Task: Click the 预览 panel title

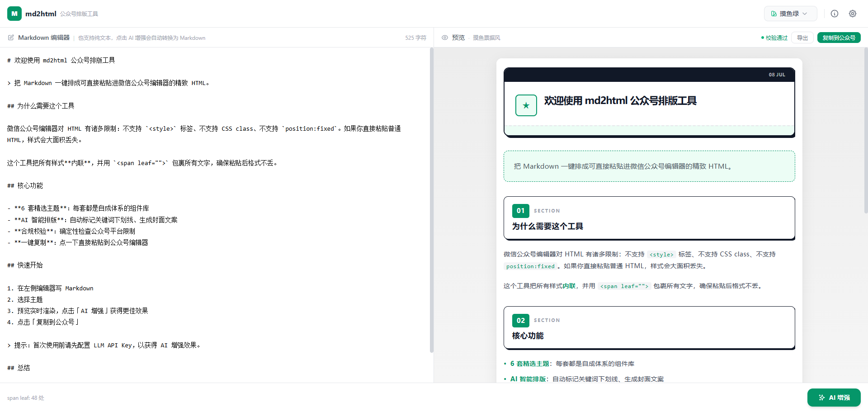Action: point(458,38)
